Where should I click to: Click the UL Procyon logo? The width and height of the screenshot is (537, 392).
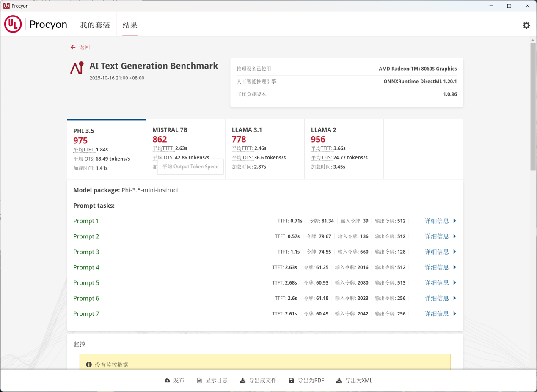click(x=13, y=25)
